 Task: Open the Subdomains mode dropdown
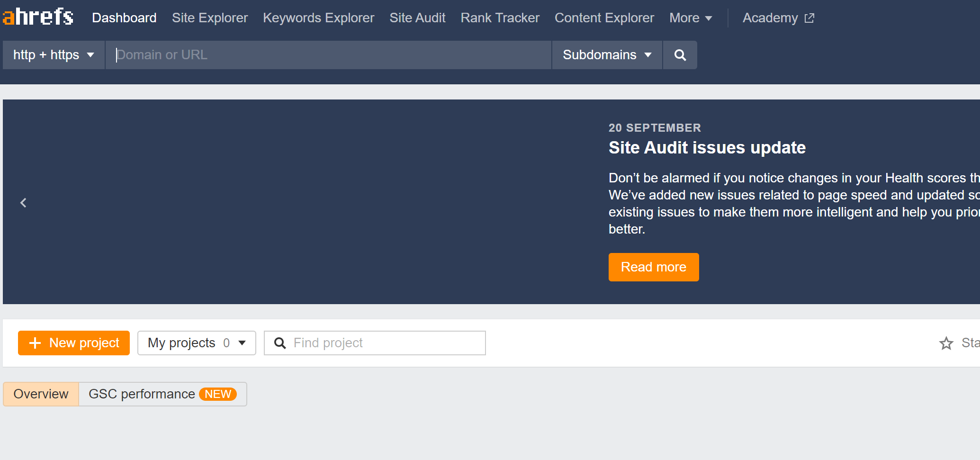(x=607, y=55)
